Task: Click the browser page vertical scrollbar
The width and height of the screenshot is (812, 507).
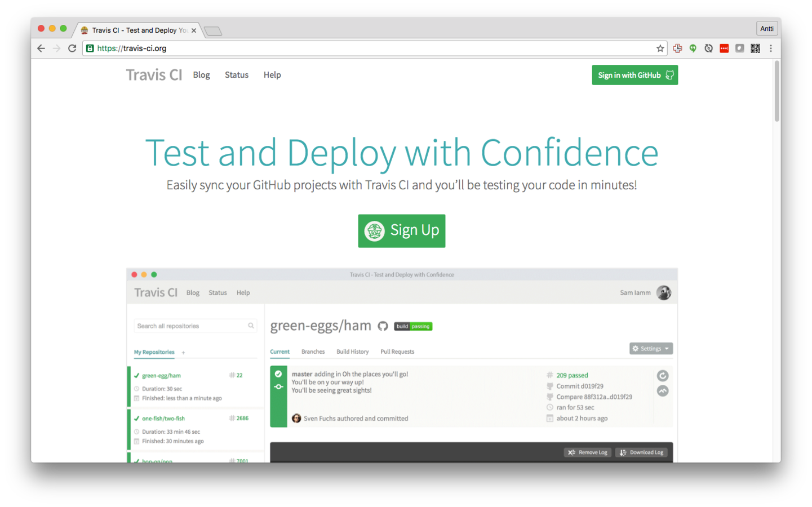Action: (x=776, y=91)
